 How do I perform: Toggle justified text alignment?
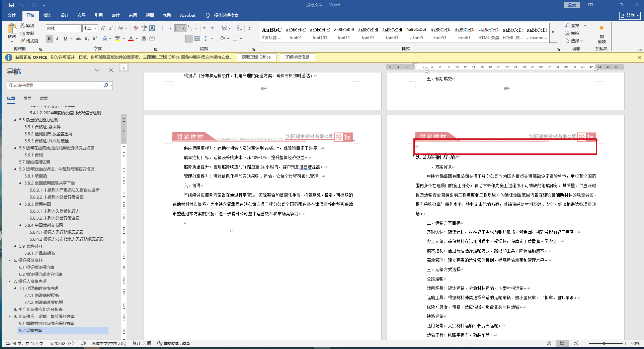click(x=189, y=38)
